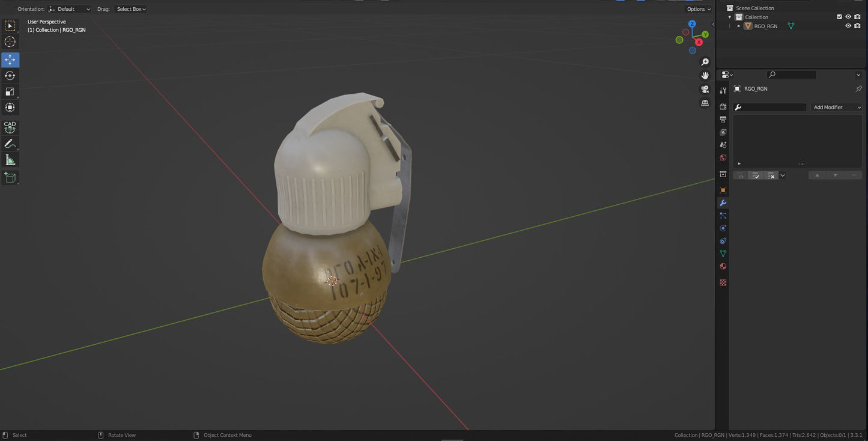Activate the Rotate tool
The image size is (868, 441).
click(x=10, y=76)
